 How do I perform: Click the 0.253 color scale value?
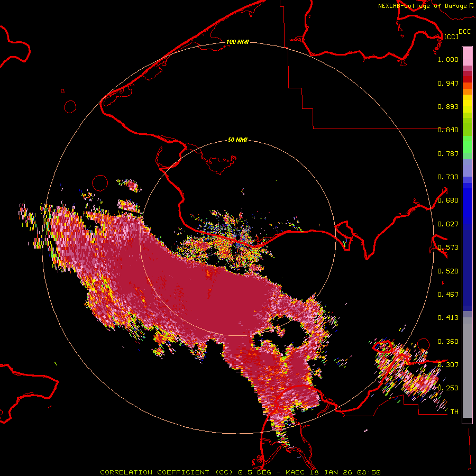[448, 388]
